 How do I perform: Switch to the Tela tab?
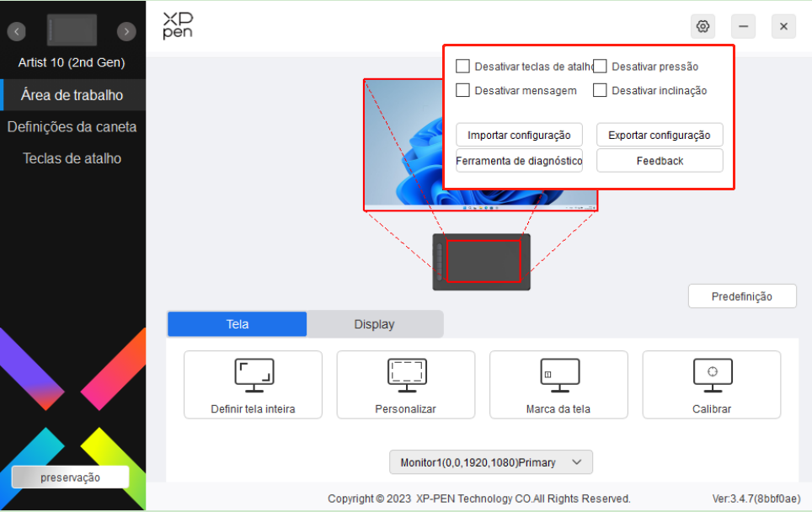[238, 324]
